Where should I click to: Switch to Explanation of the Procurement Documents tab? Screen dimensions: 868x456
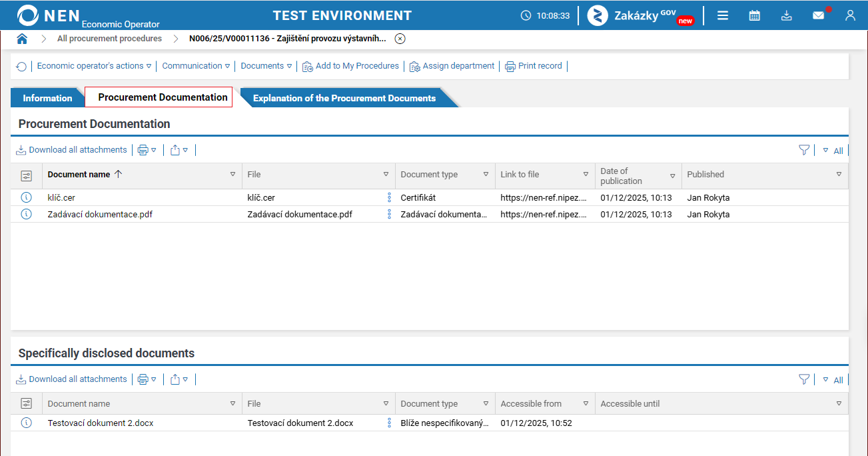tap(344, 98)
